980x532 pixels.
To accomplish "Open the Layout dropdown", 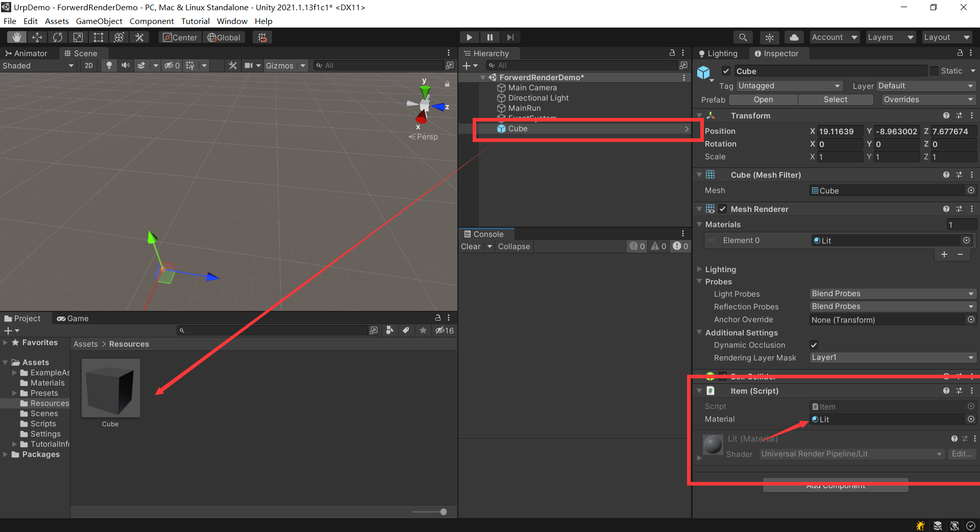I will tap(946, 37).
